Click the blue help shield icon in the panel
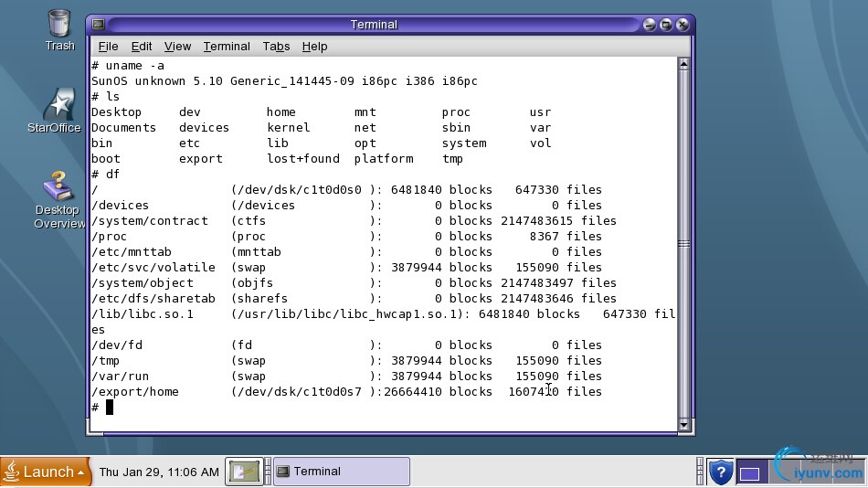868x488 pixels. tap(721, 472)
